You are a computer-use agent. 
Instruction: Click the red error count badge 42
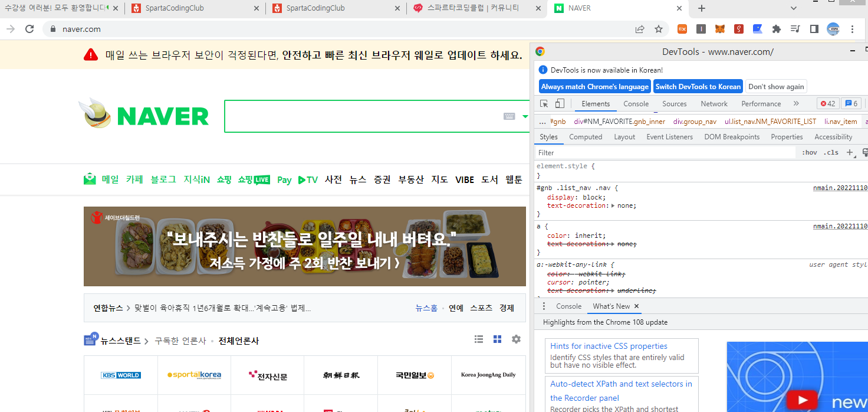click(828, 103)
